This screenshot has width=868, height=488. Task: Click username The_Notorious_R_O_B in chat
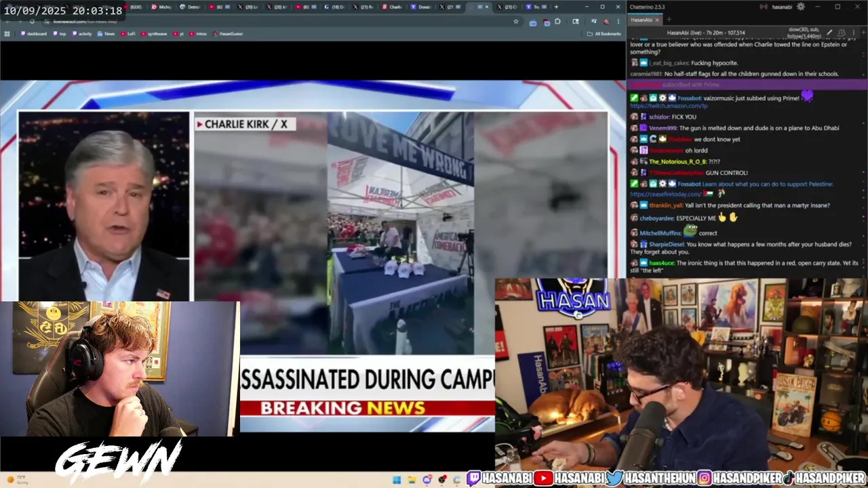[677, 161]
